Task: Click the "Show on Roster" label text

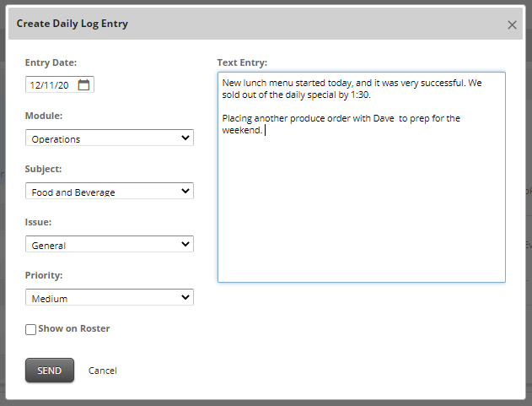Action: coord(73,328)
